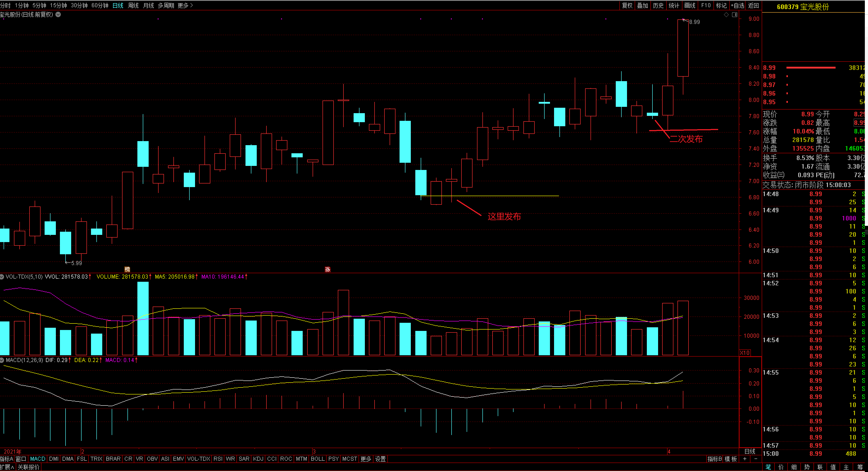Click the 标记 mark button
Screen dimensions: 868x472
pos(721,5)
